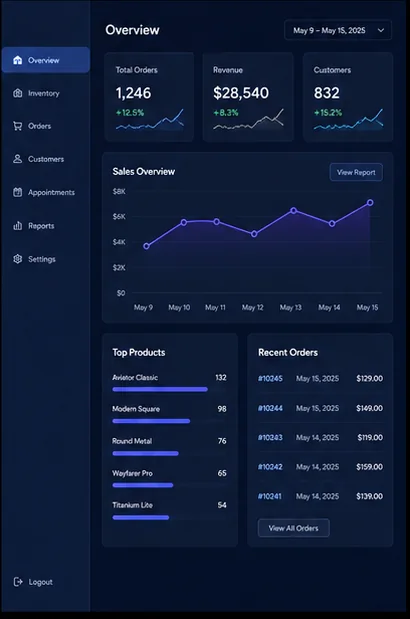This screenshot has width=410, height=619.
Task: Click the Aviator Classic product name
Action: coord(135,377)
